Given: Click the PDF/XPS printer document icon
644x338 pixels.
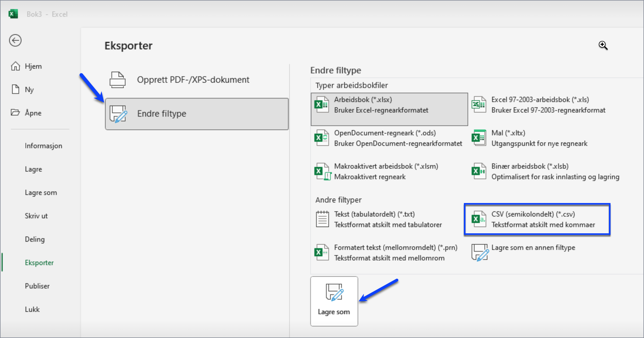Looking at the screenshot, I should (x=117, y=80).
